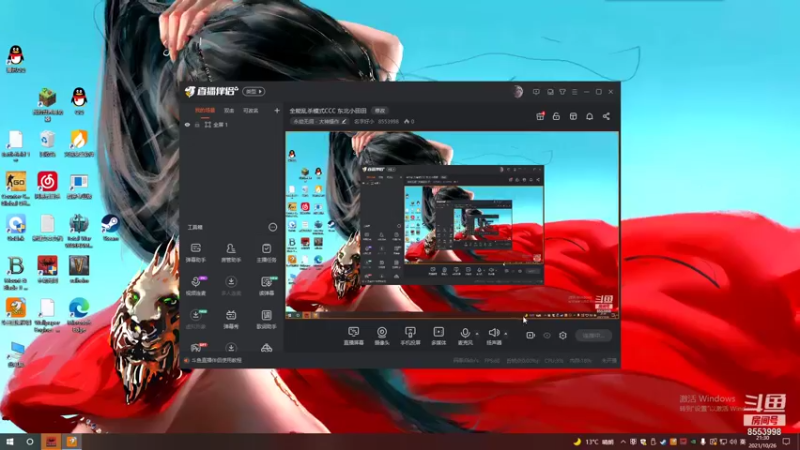This screenshot has height=450, width=800.
Task: Switch to the red 我的场景 tab
Action: (205, 110)
